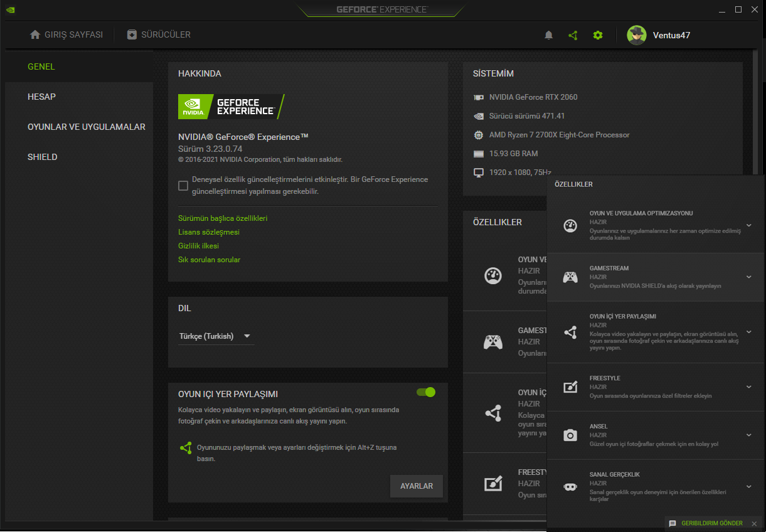This screenshot has width=766, height=532.
Task: Expand the Ansel row chevron
Action: [748, 435]
